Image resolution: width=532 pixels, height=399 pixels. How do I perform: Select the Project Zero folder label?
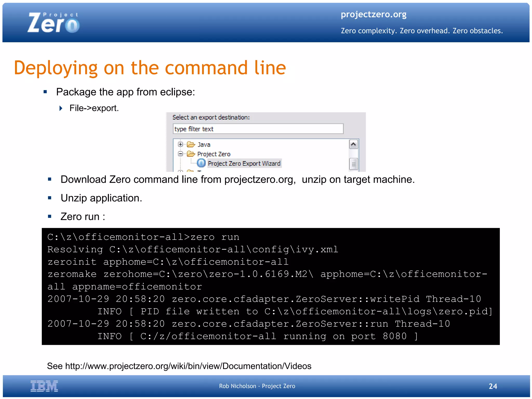coord(214,154)
